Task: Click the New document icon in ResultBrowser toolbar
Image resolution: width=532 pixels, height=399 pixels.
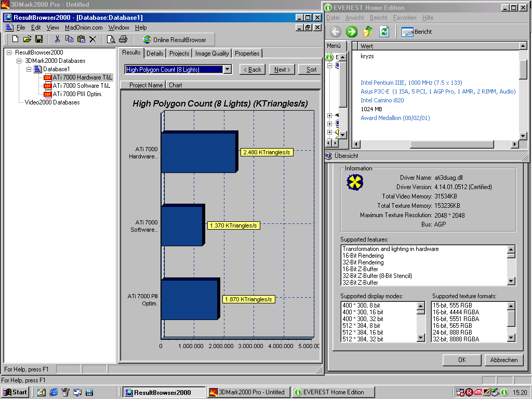Action: (x=15, y=39)
